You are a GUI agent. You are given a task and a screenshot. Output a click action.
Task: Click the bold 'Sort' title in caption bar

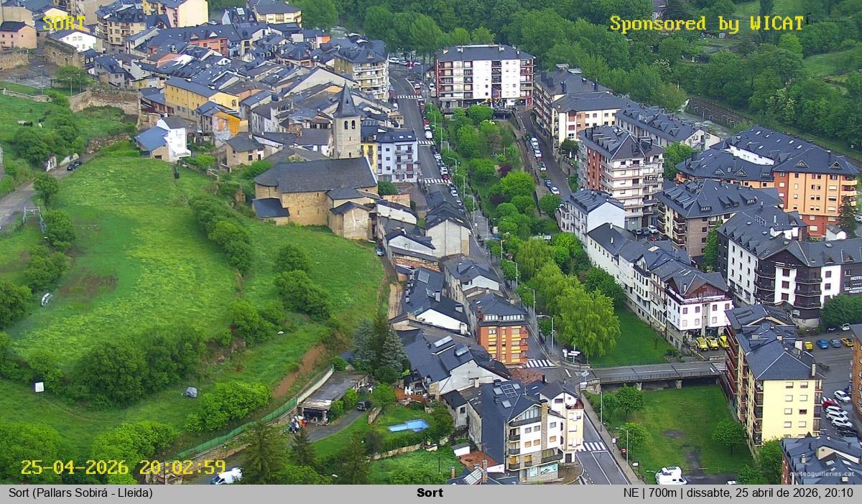(x=430, y=493)
